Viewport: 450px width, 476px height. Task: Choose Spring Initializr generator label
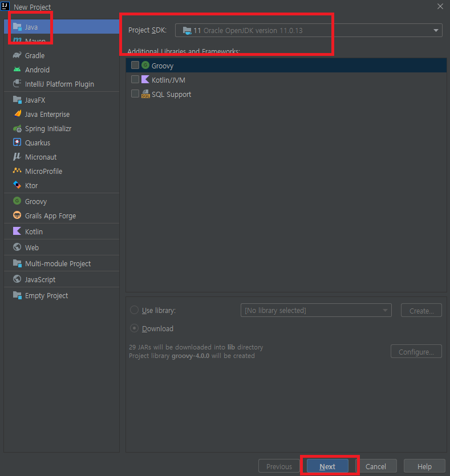tap(48, 129)
